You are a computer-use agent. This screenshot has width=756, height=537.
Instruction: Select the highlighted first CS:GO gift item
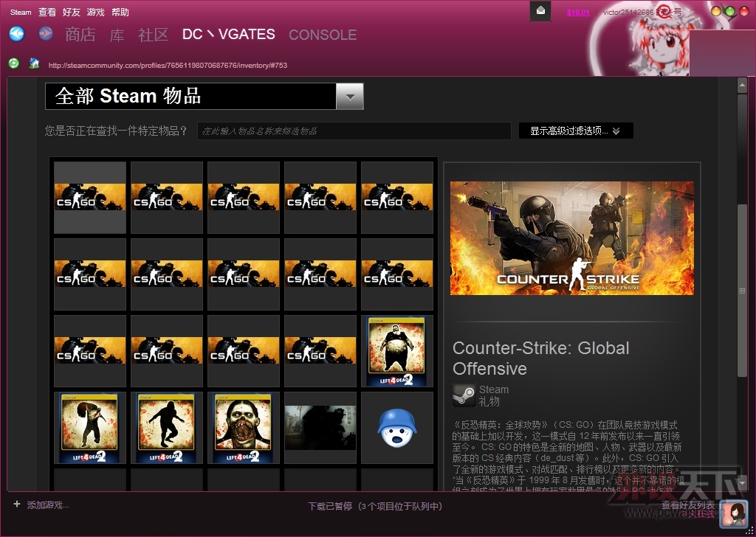89,198
